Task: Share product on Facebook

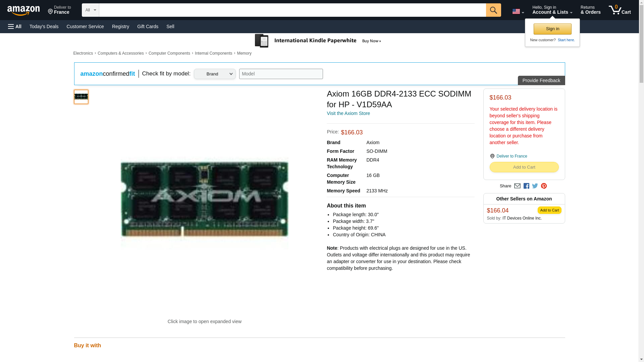Action: tap(526, 186)
